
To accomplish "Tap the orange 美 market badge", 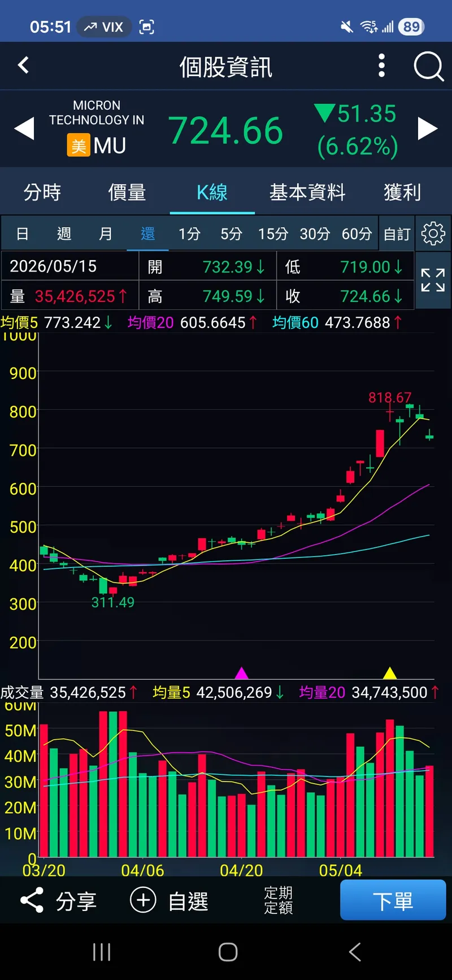I will (x=79, y=145).
